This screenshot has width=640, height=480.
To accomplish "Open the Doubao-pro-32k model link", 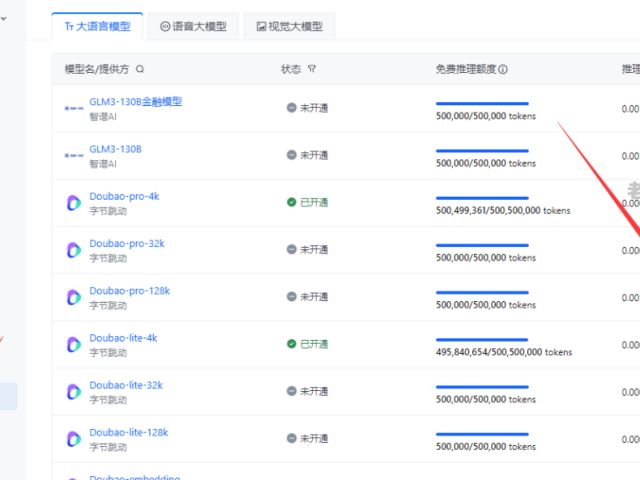I will point(127,244).
